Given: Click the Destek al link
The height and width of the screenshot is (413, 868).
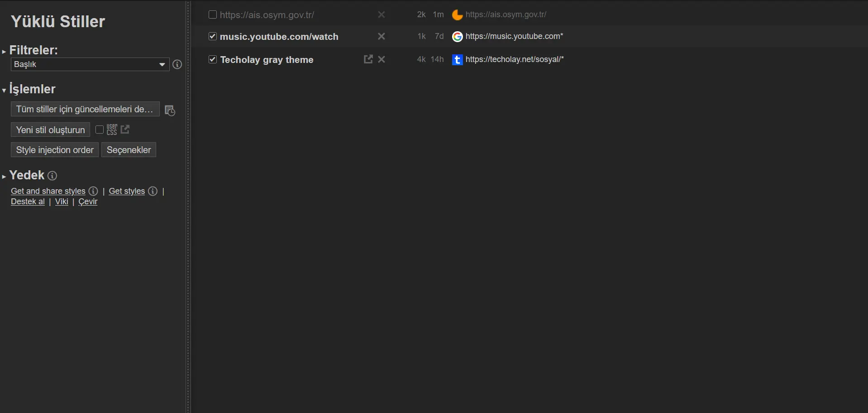Looking at the screenshot, I should 28,202.
